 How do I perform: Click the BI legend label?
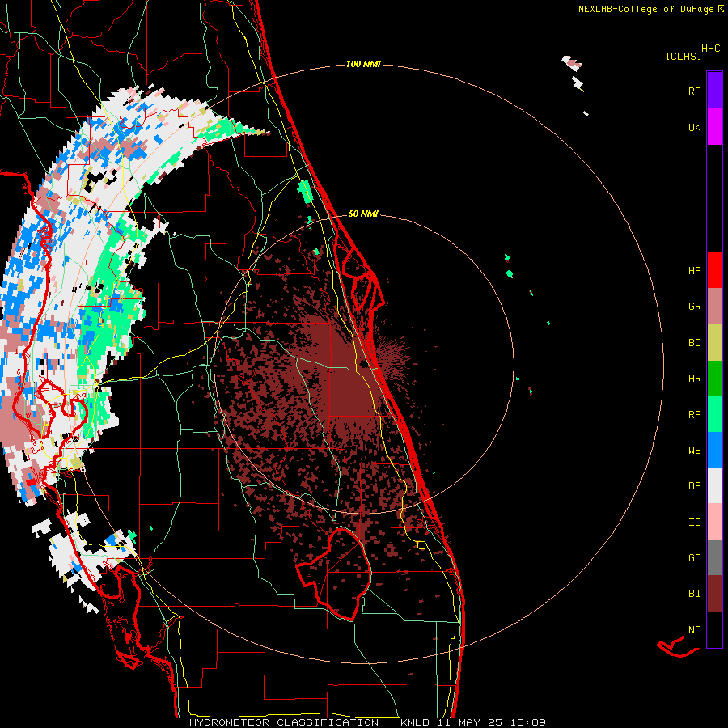(x=694, y=594)
